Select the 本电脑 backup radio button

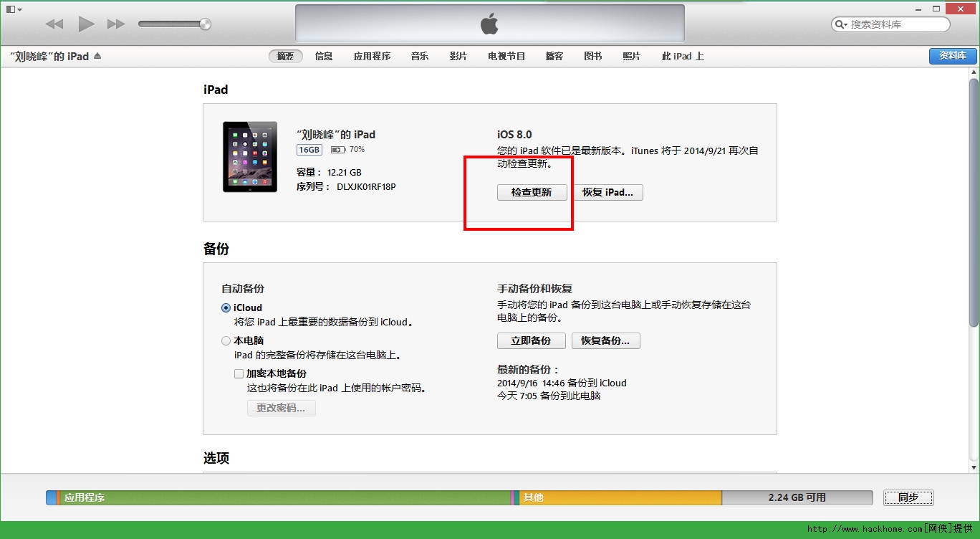(226, 341)
